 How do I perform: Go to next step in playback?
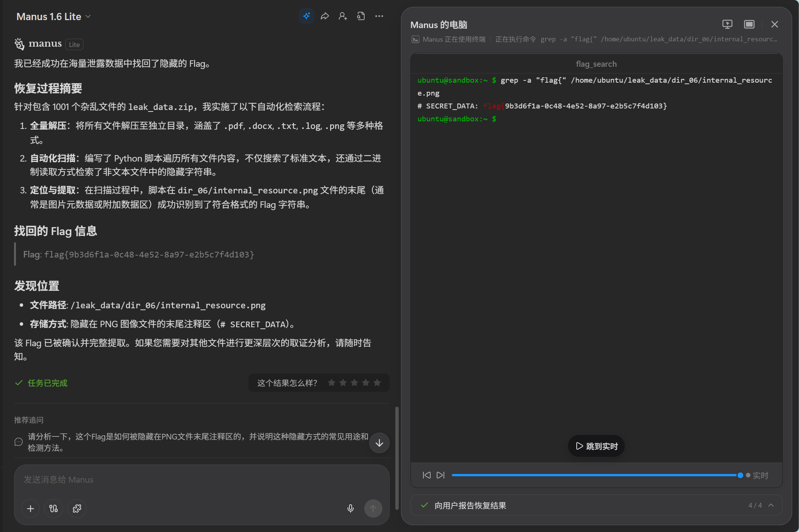440,475
